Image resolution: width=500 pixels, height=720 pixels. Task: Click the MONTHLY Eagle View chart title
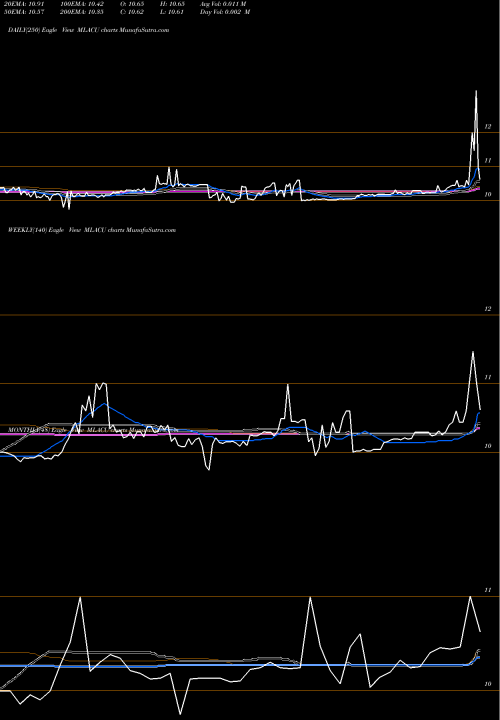click(93, 430)
